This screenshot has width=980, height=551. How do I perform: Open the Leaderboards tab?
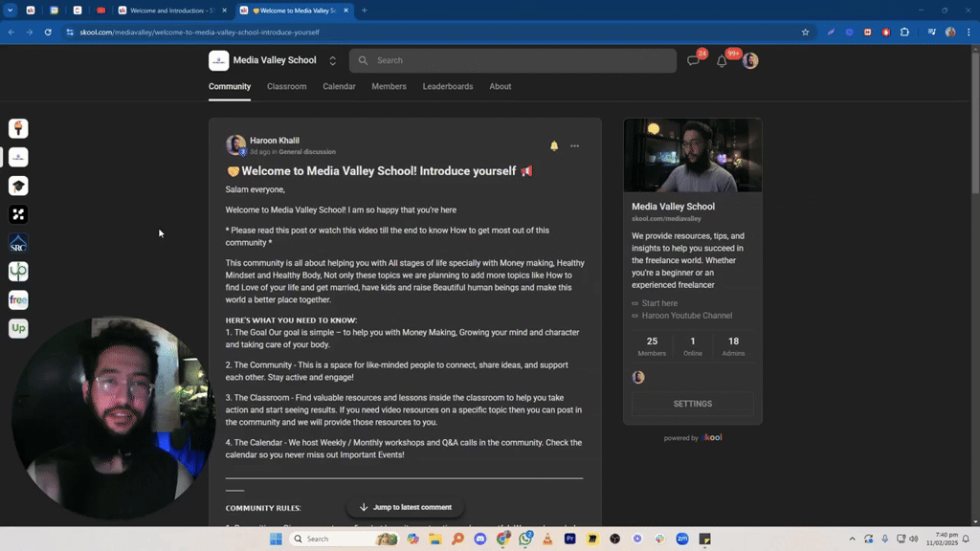point(448,87)
